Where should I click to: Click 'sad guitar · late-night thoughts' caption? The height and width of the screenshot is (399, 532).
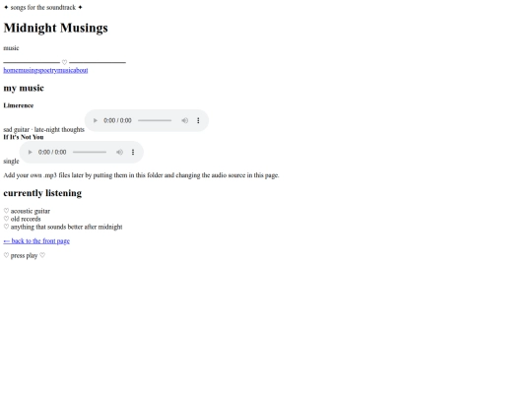(x=43, y=130)
